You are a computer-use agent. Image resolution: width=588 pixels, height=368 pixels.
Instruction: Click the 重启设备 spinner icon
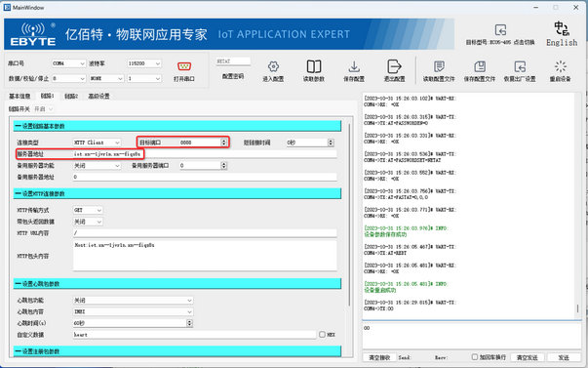click(561, 66)
